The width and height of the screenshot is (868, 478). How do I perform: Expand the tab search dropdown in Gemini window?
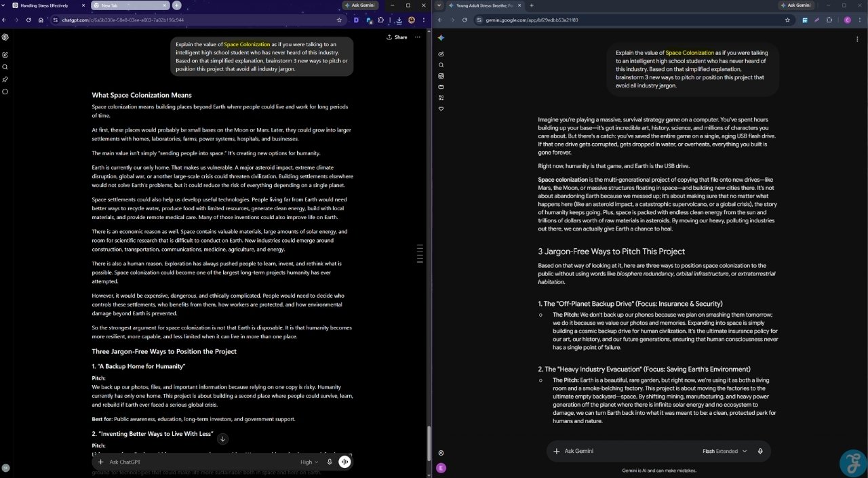coord(439,5)
